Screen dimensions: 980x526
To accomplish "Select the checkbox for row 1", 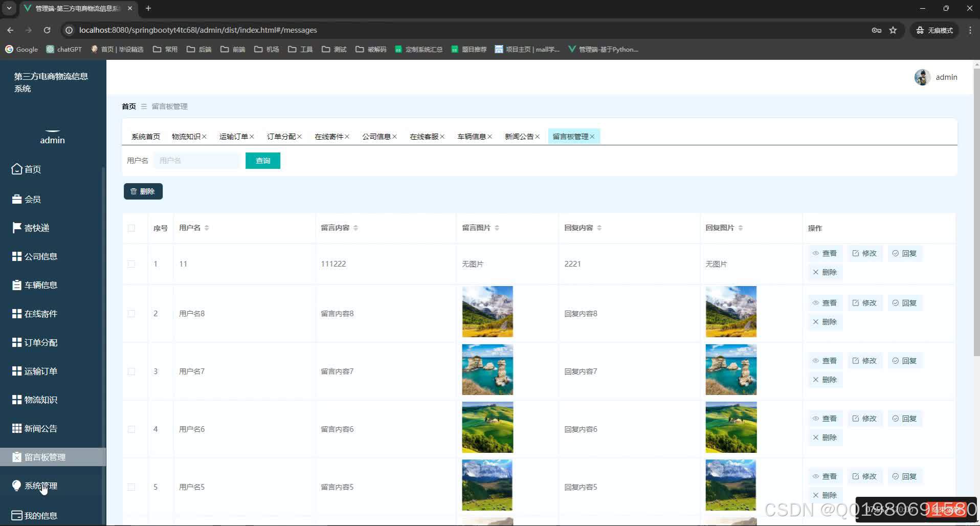I will point(131,264).
